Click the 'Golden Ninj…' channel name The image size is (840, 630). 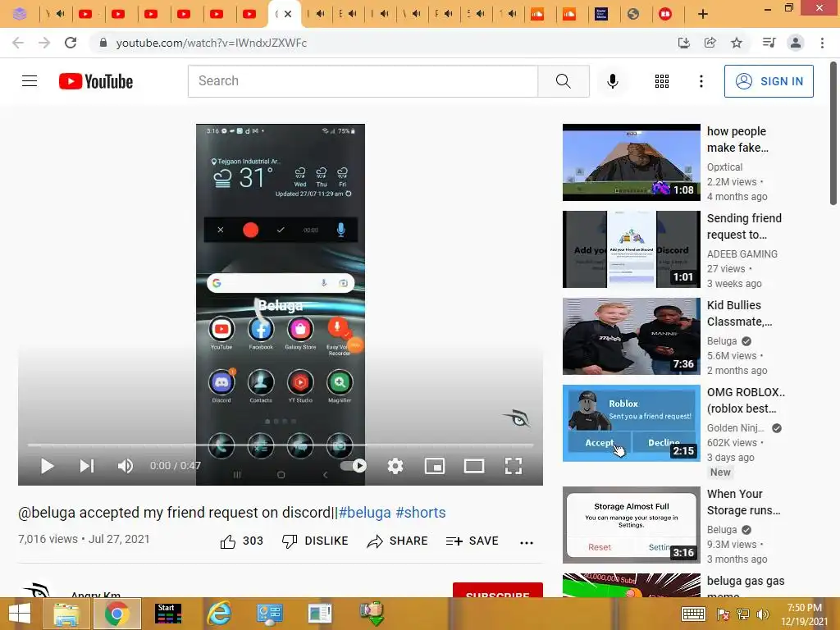(x=736, y=428)
